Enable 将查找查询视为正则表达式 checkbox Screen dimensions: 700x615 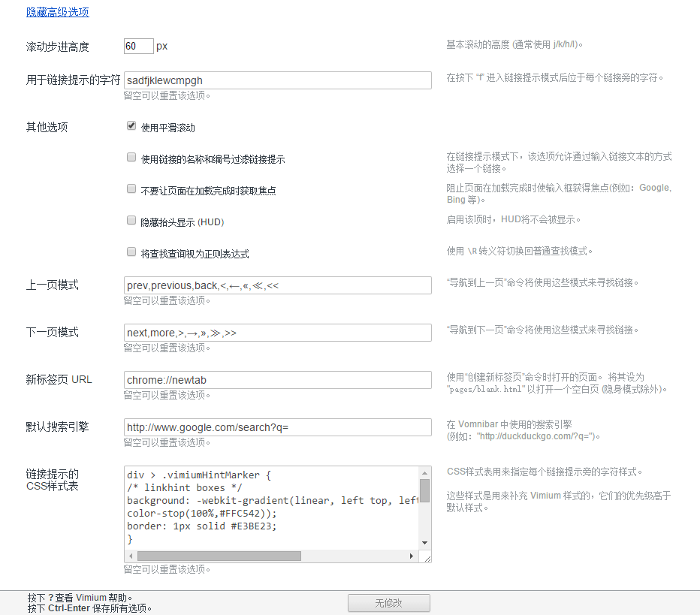tap(131, 252)
